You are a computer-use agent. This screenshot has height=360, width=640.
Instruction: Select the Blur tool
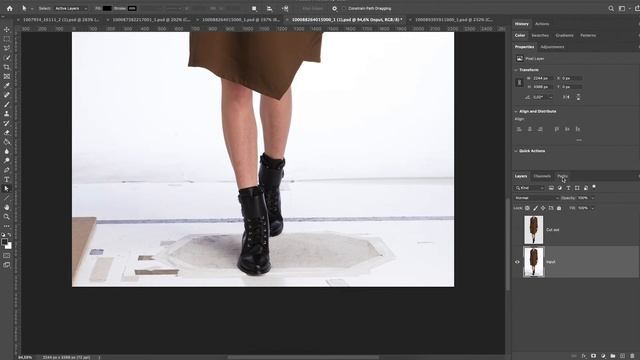tap(7, 151)
